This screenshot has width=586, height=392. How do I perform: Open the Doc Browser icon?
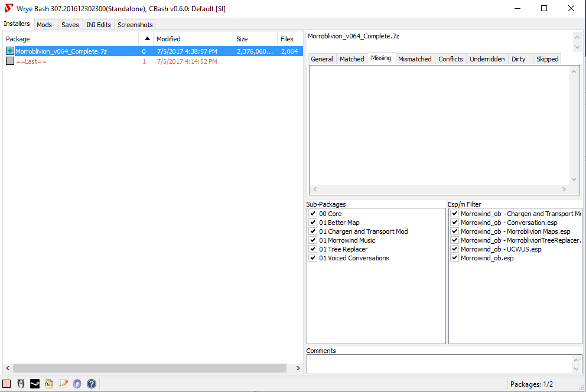[x=49, y=384]
